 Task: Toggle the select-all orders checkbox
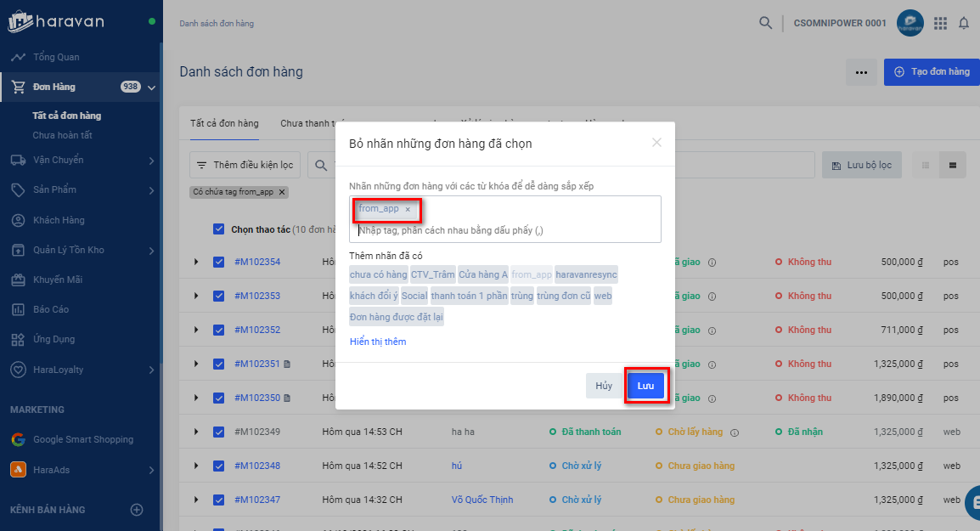218,229
